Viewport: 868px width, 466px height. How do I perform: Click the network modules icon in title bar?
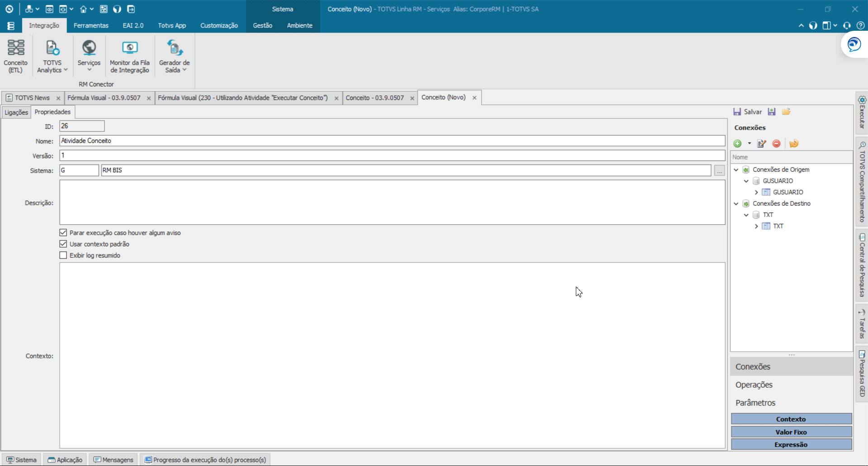pos(29,9)
